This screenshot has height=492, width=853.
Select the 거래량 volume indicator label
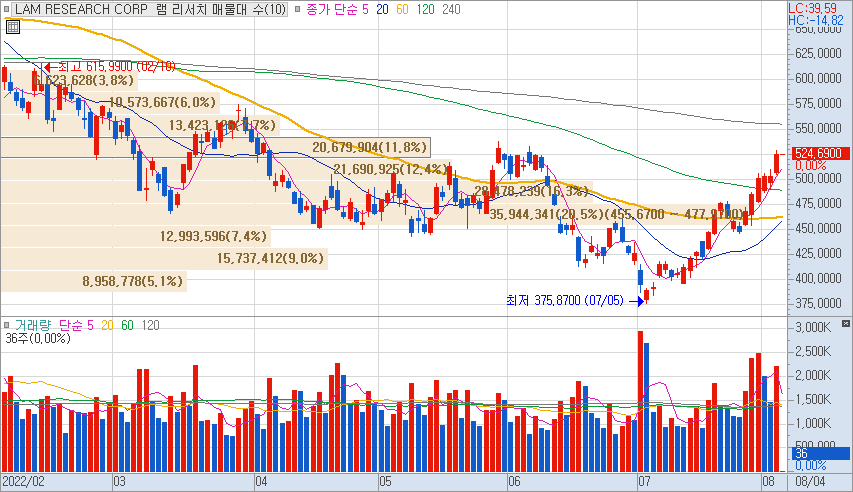coord(33,325)
